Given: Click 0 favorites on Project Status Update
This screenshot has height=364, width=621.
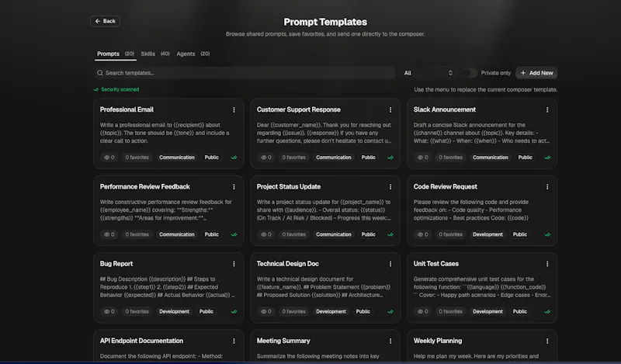Looking at the screenshot, I should 294,234.
